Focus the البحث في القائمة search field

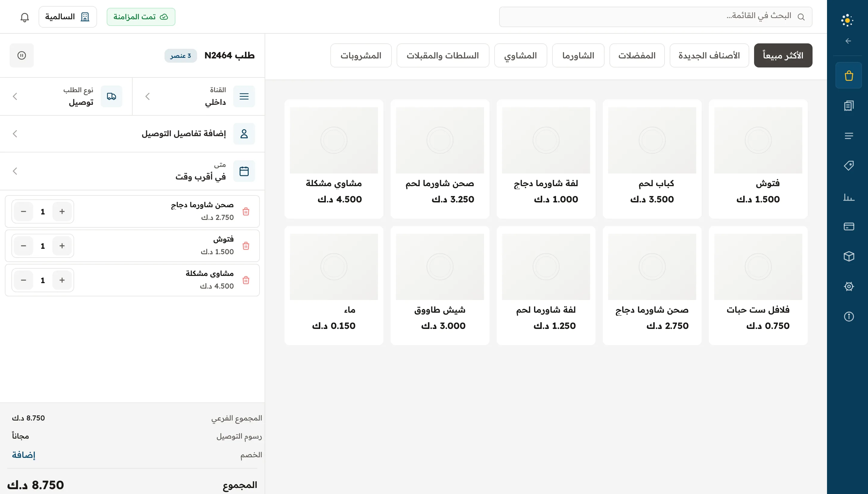click(x=655, y=17)
